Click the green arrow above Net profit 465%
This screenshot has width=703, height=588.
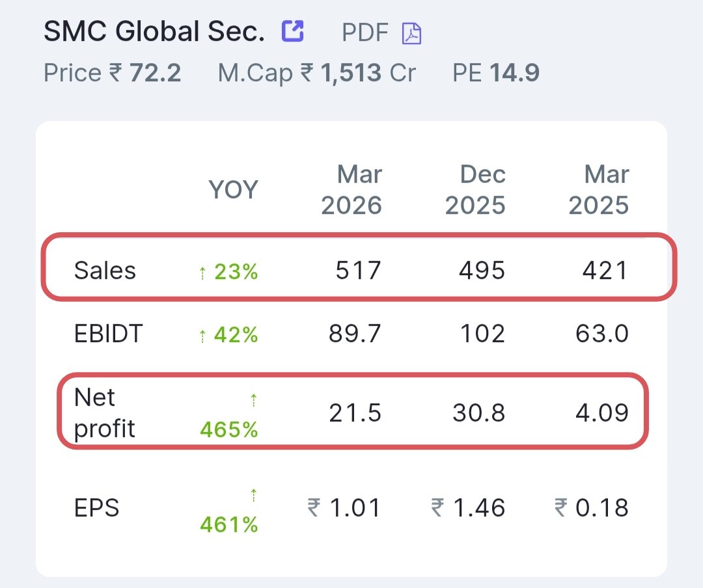coord(254,399)
